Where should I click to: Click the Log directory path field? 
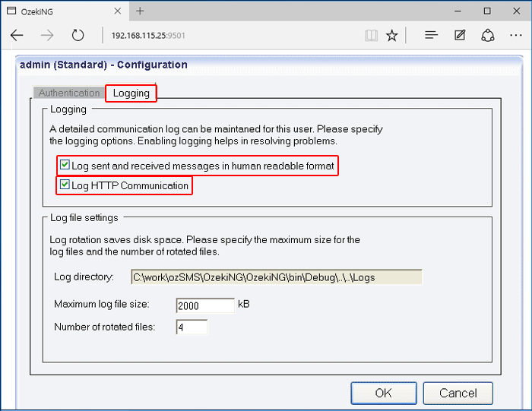click(x=277, y=277)
